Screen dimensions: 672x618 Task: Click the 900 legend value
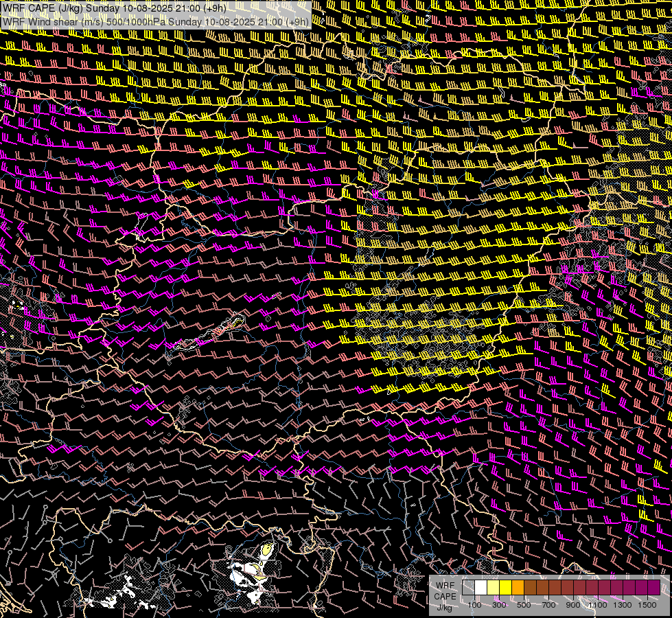point(573,605)
